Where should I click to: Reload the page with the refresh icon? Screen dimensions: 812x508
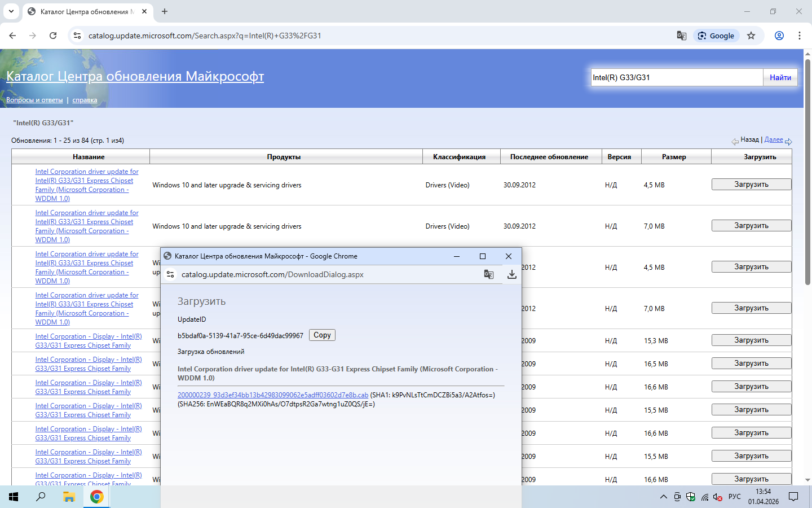[x=53, y=36]
